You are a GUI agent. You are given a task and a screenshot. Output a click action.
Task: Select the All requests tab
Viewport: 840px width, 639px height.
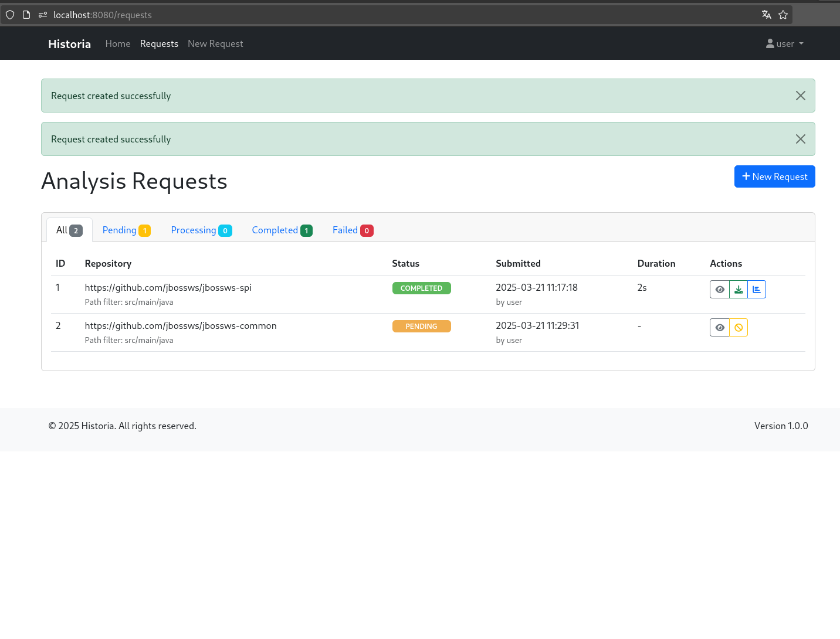coord(68,230)
